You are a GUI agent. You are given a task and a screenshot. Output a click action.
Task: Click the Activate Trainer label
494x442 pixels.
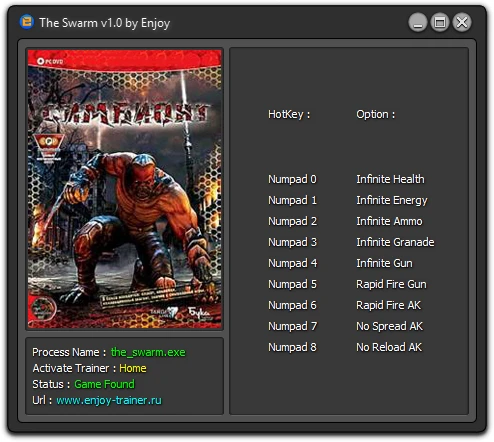coord(74,368)
